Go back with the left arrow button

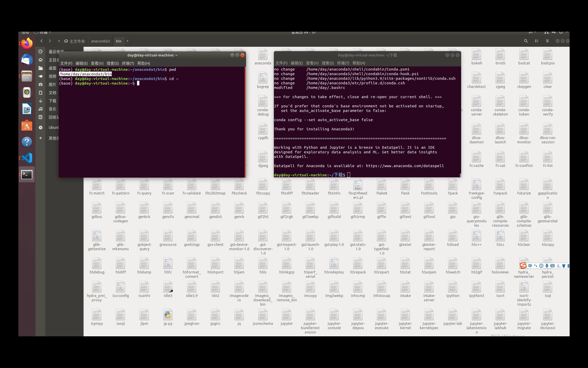pyautogui.click(x=42, y=41)
